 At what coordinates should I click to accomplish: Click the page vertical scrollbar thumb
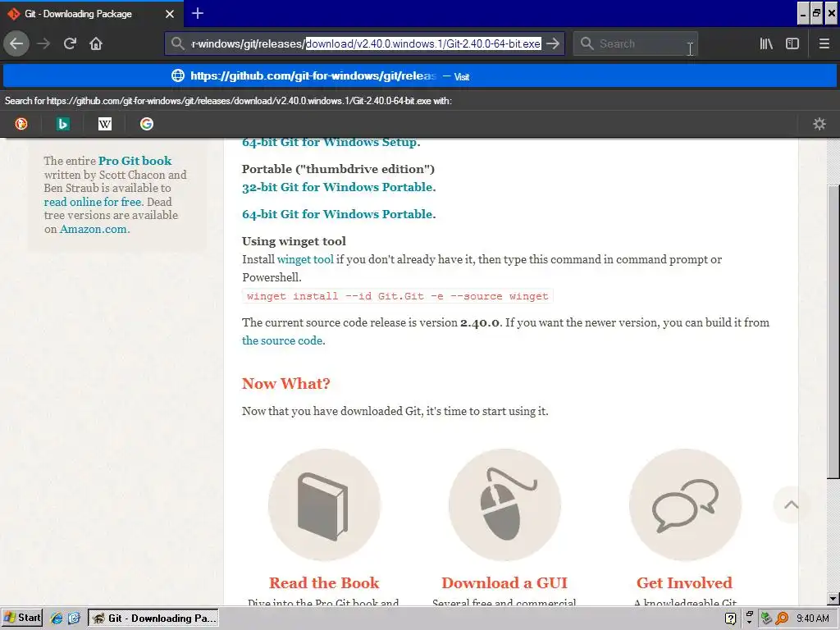pyautogui.click(x=833, y=331)
